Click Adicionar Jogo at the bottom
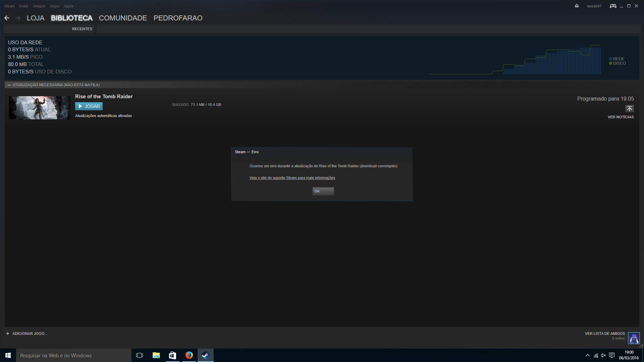This screenshot has height=362, width=644. 30,334
